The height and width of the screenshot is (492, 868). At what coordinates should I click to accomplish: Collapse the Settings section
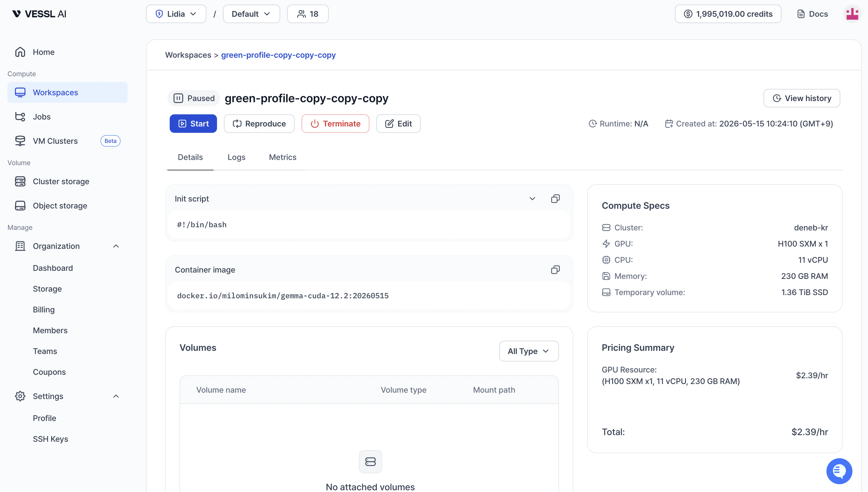click(x=116, y=396)
